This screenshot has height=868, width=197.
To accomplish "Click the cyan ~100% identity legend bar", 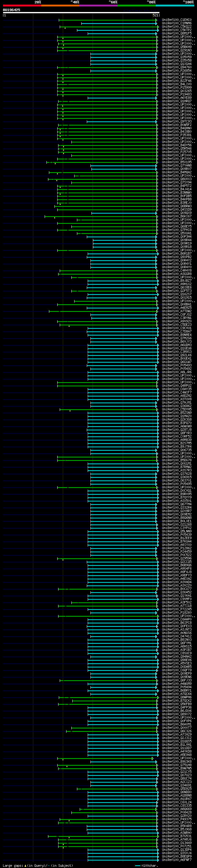I will pos(175,6).
